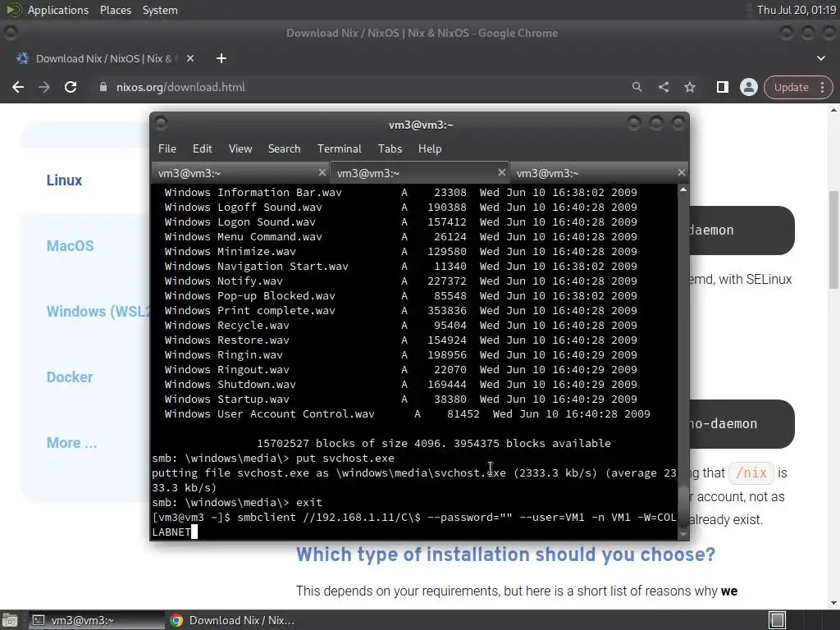Image resolution: width=840 pixels, height=630 pixels.
Task: Click "Windows Startup.wav" in terminal listing
Action: tap(226, 399)
